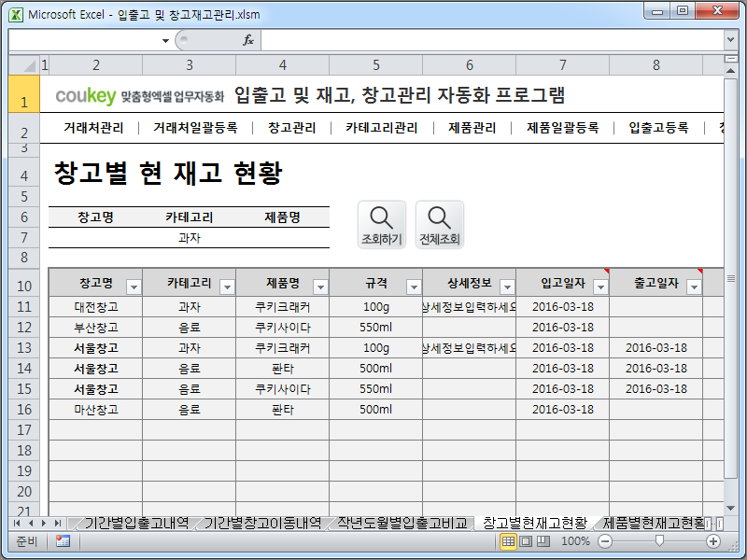Open the 제품명 column filter dropdown
747x560 pixels.
pyautogui.click(x=320, y=287)
